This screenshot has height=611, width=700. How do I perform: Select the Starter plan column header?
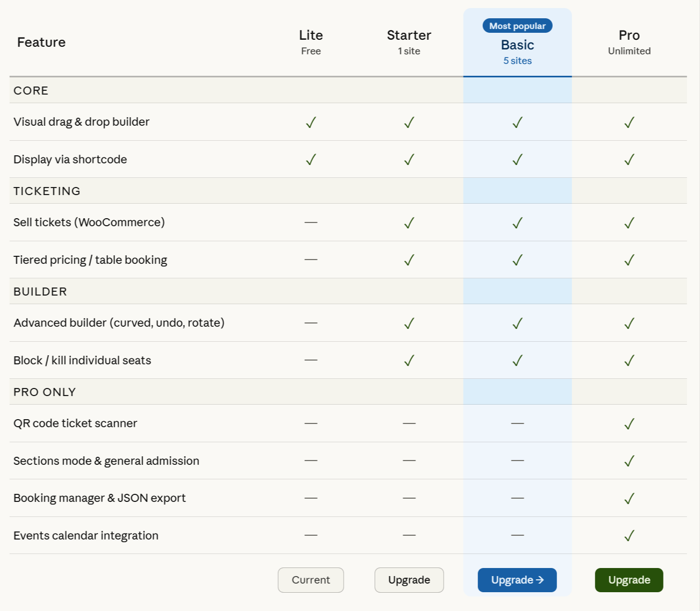[409, 42]
